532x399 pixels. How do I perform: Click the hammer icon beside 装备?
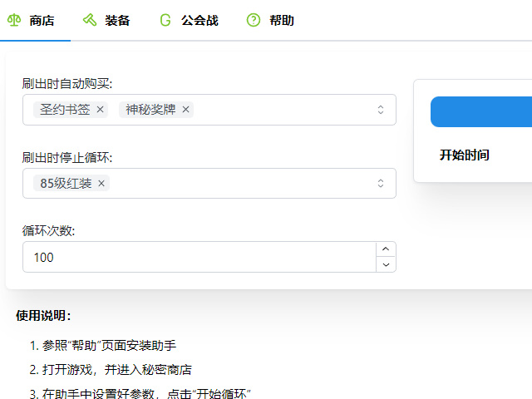[x=90, y=20]
